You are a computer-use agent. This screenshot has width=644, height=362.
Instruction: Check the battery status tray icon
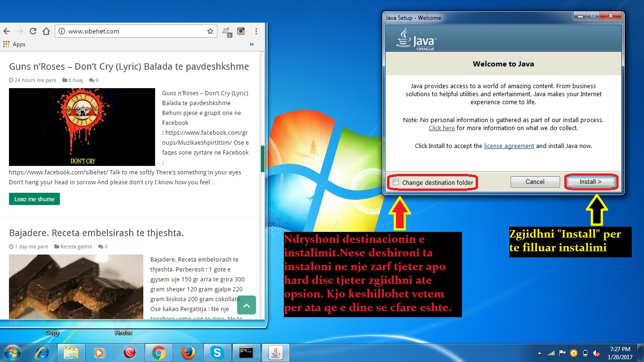[586, 353]
